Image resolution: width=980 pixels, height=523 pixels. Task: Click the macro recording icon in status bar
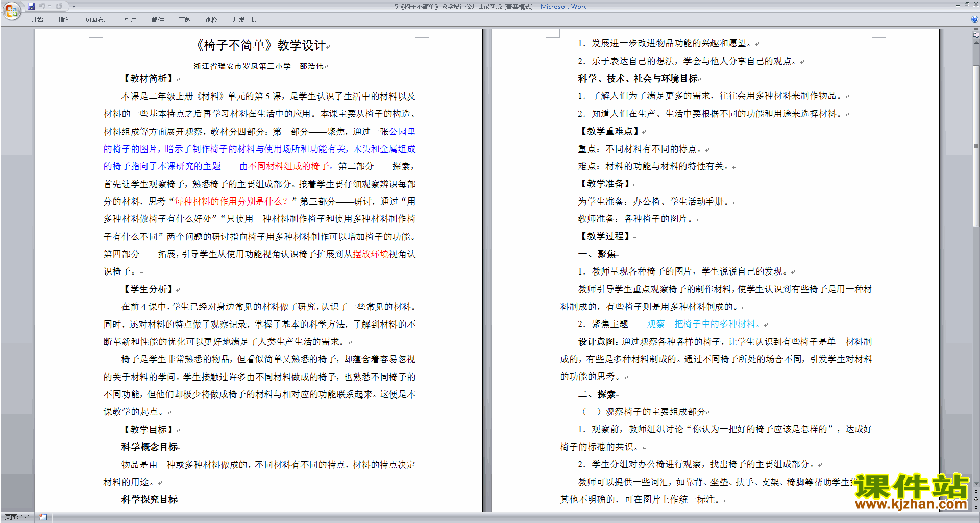click(43, 517)
